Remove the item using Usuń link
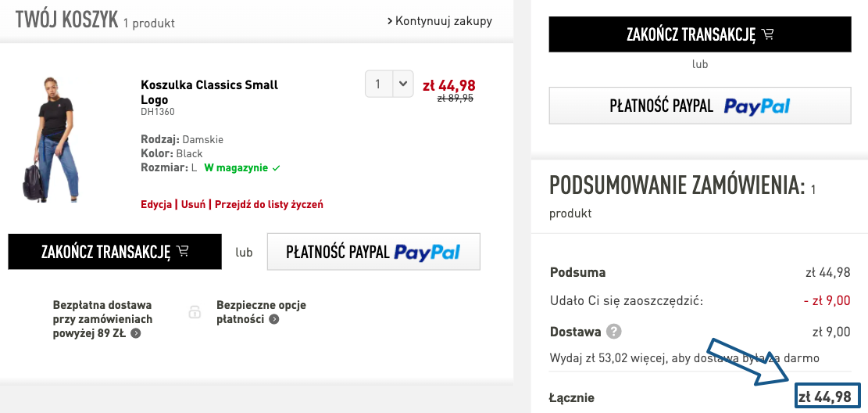 click(193, 204)
